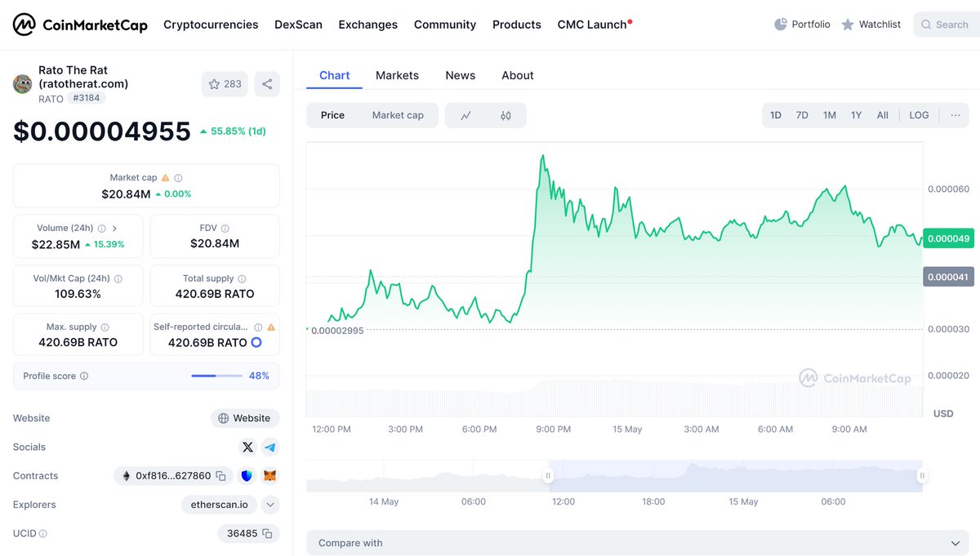
Task: Click the share icon next to watchlist count
Action: coord(266,84)
